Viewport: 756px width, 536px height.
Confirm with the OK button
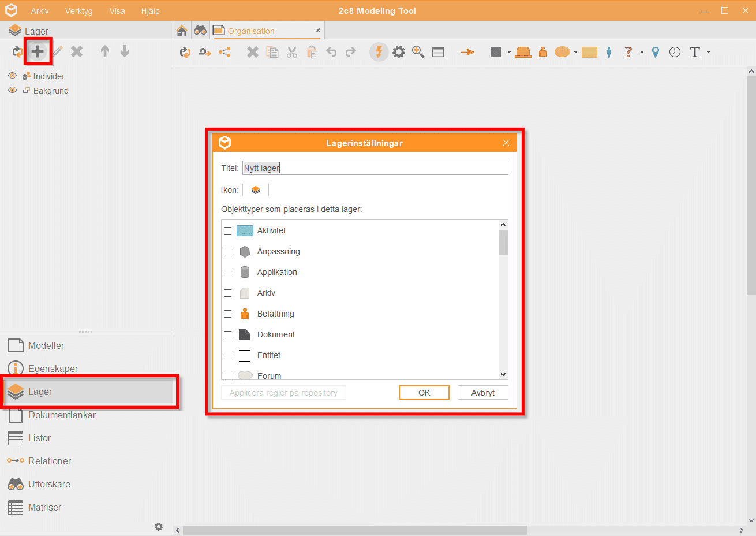point(424,393)
